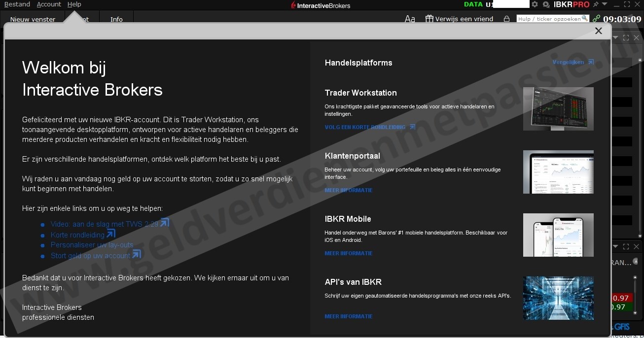The height and width of the screenshot is (338, 644).
Task: Click the magnifier icon in ticker search
Action: (585, 18)
